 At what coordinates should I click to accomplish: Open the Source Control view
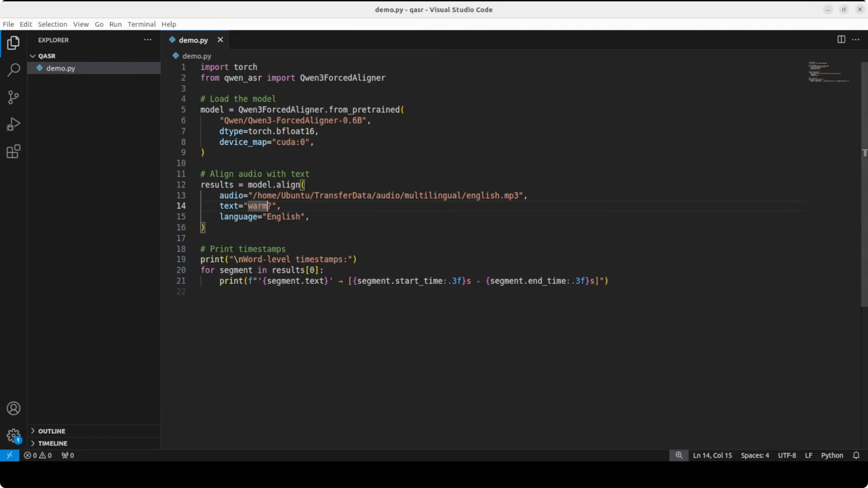click(x=13, y=97)
